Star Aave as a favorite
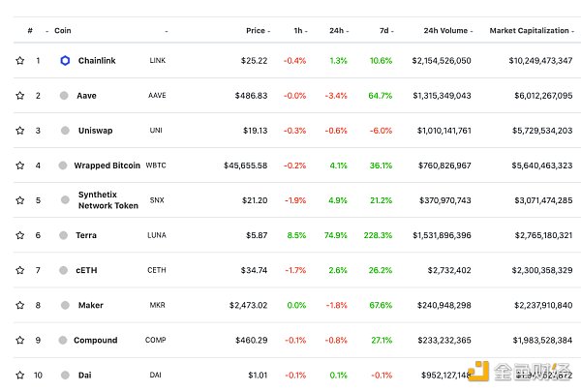 point(20,96)
